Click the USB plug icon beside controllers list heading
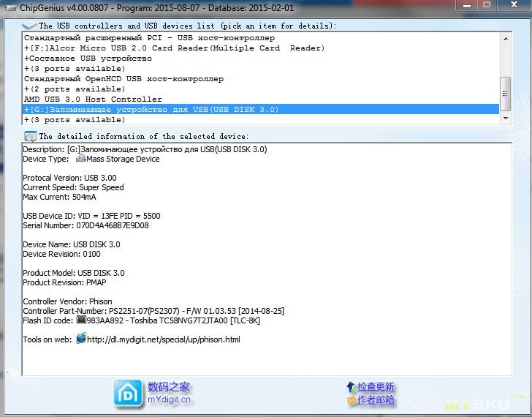Screen dimensions: 532x417 coord(29,26)
